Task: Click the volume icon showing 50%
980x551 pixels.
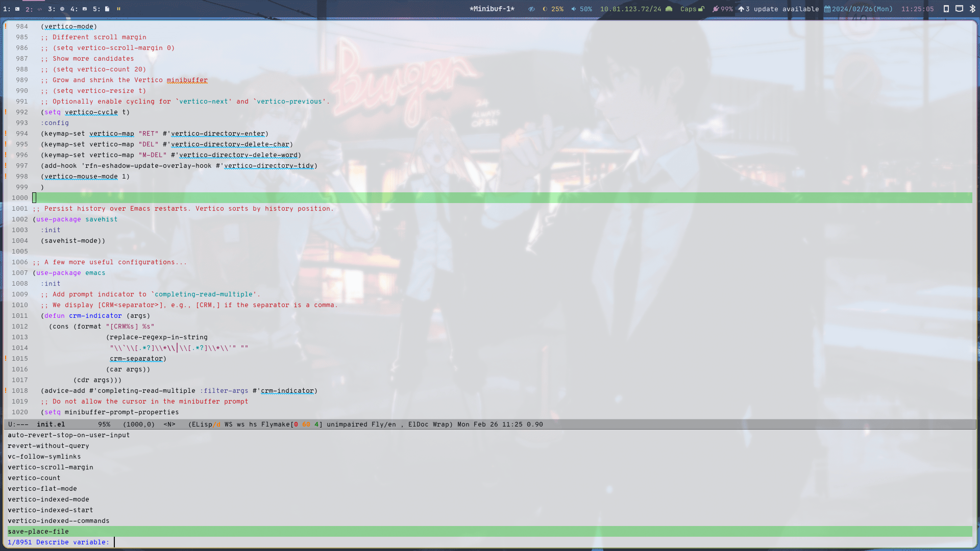Action: click(574, 9)
